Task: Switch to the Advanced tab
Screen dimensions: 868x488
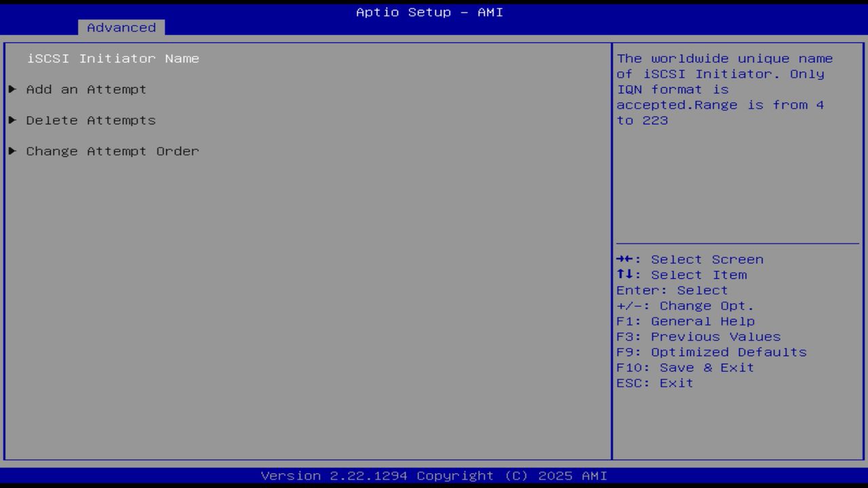Action: 121,27
